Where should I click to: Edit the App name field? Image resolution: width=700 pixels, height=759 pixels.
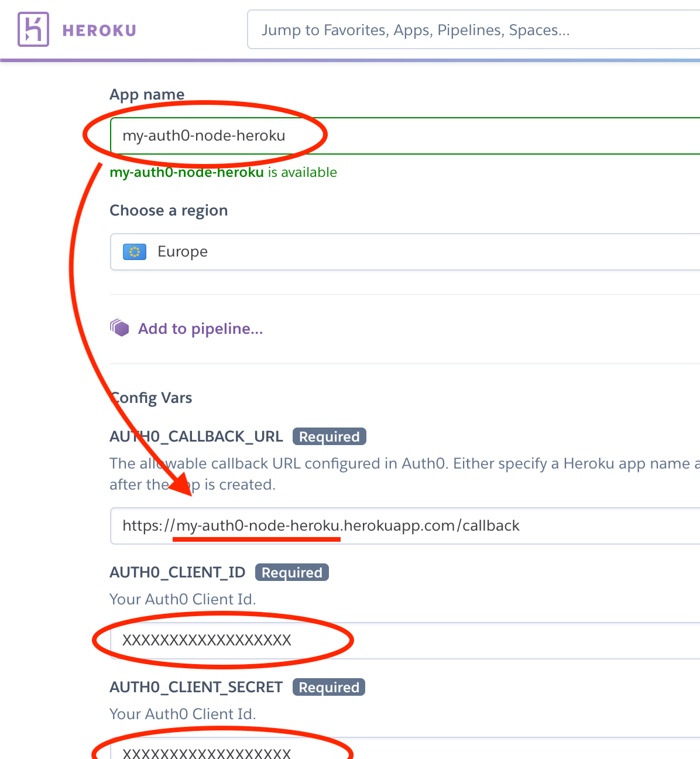[405, 136]
